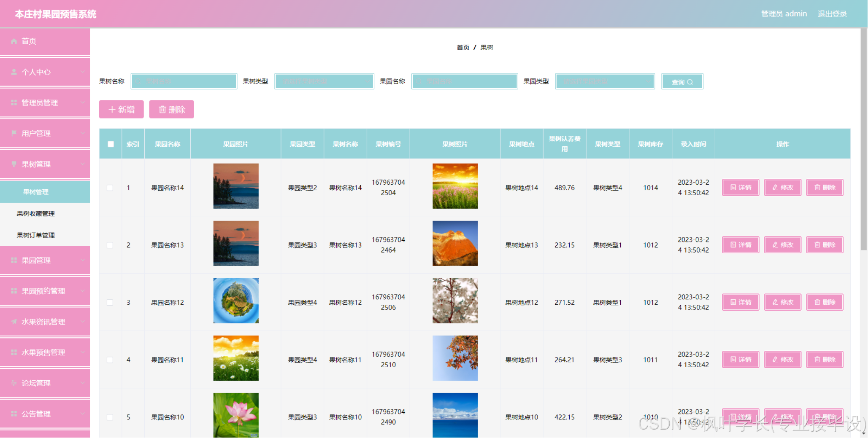Click the 修改 pencil icon for 果园名称14
The image size is (868, 438).
click(775, 188)
